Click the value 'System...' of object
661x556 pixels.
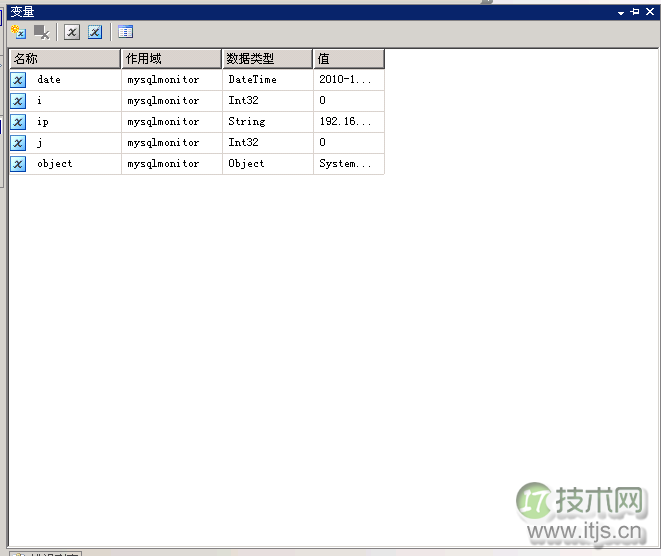click(345, 164)
